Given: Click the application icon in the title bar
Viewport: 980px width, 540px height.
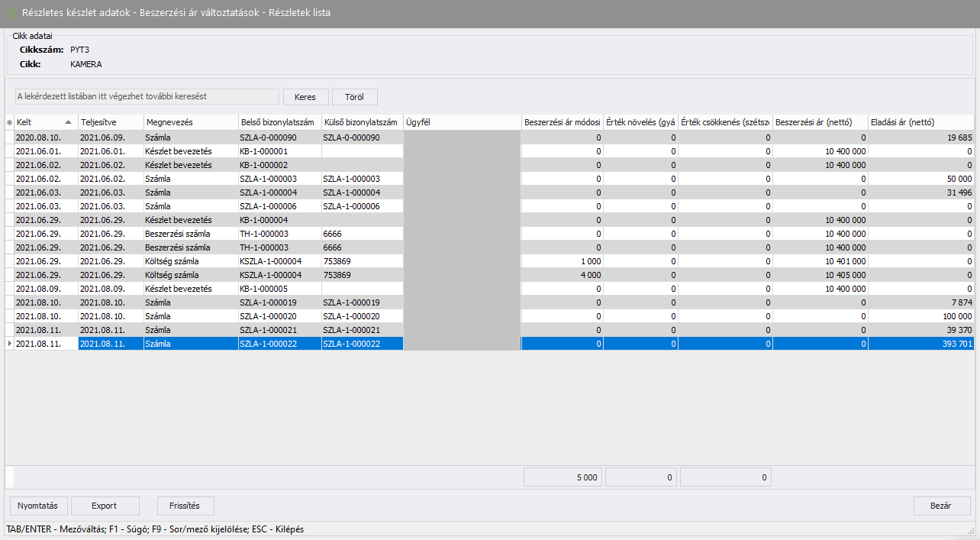Looking at the screenshot, I should (x=11, y=14).
